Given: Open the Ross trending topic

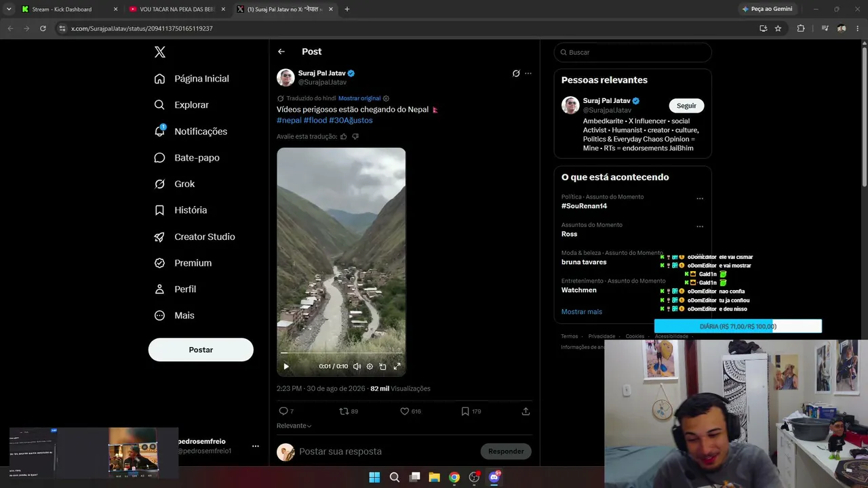Looking at the screenshot, I should (x=570, y=234).
